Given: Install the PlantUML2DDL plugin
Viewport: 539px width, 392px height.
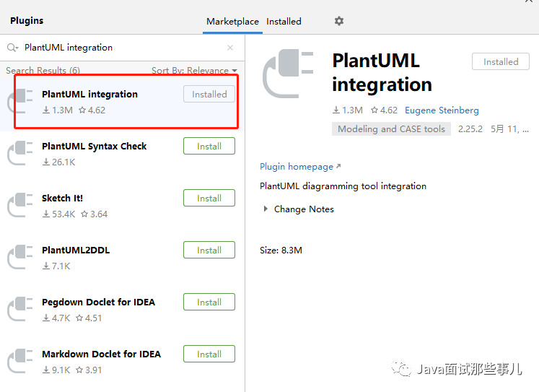Looking at the screenshot, I should [x=209, y=250].
